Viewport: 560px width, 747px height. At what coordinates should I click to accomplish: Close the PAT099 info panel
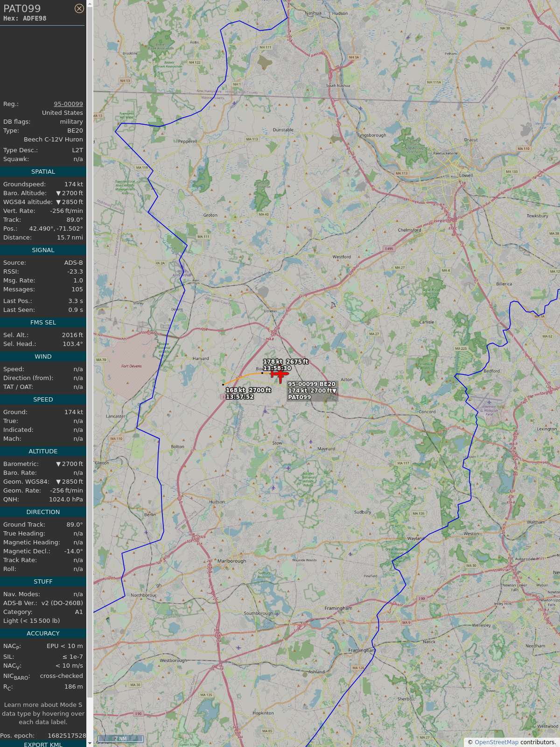pyautogui.click(x=79, y=8)
